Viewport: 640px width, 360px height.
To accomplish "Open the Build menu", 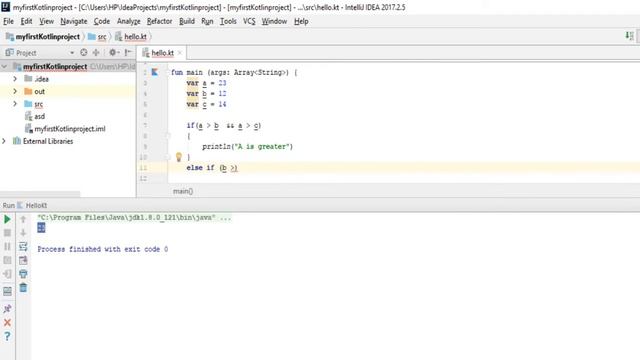I will [187, 21].
